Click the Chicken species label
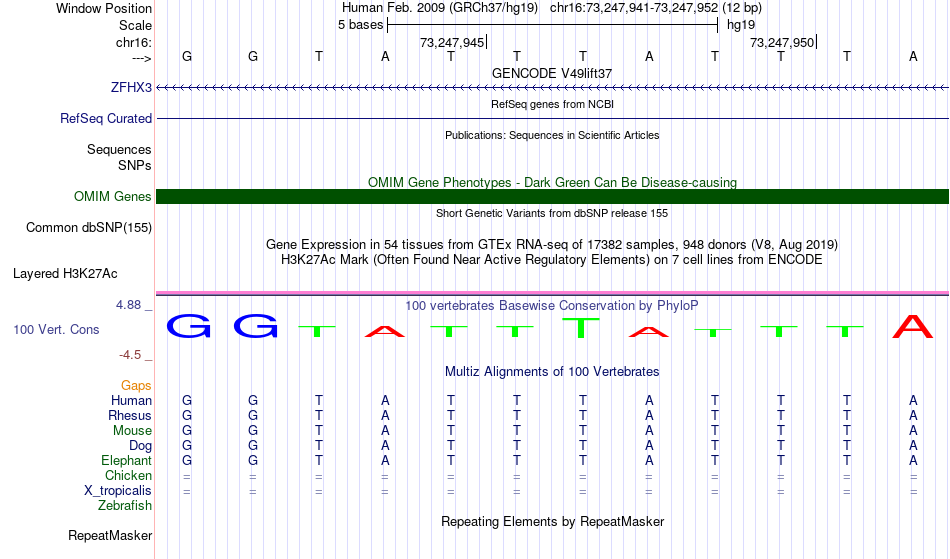The image size is (950, 559). click(128, 475)
